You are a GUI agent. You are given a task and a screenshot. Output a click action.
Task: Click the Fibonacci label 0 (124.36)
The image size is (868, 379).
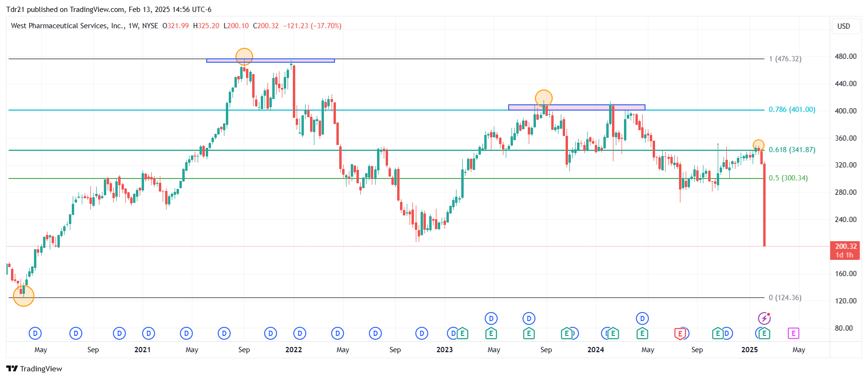pyautogui.click(x=785, y=298)
